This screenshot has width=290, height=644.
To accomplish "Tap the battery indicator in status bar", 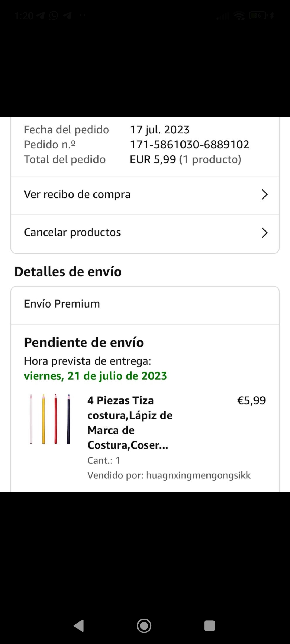I will coord(258,16).
